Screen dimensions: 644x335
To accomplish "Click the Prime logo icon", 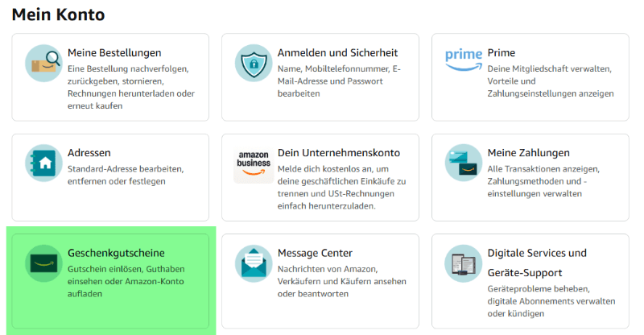I will coord(464,59).
